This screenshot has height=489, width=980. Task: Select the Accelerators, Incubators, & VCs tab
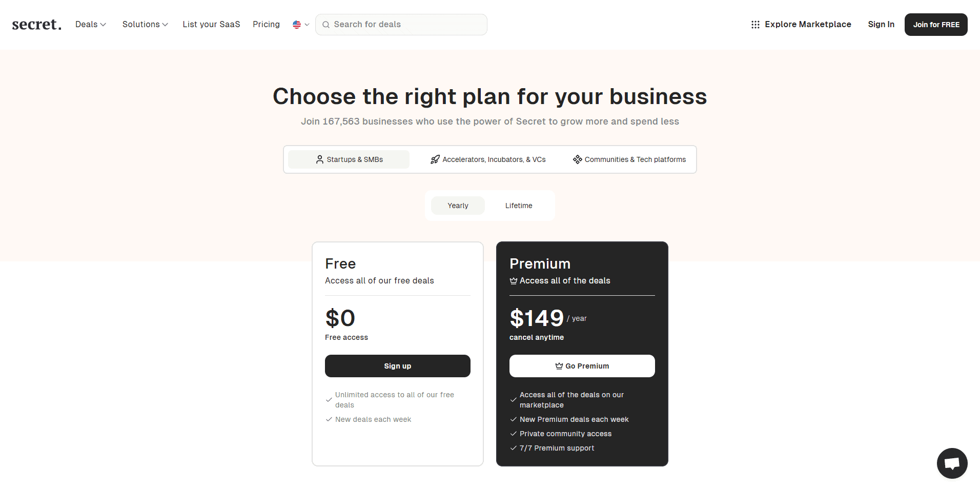coord(488,159)
